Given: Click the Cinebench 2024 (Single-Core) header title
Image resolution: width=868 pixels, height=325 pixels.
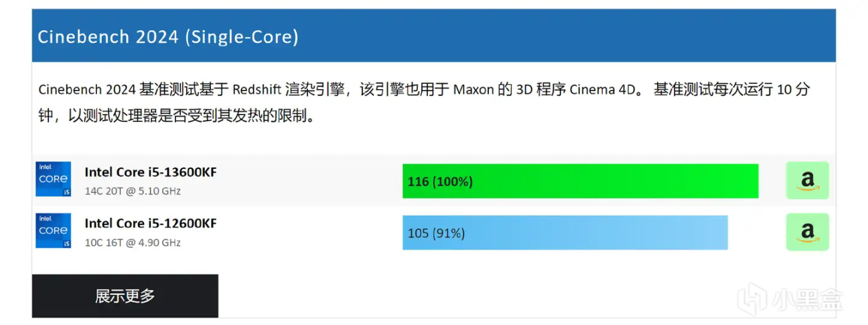Looking at the screenshot, I should (168, 36).
